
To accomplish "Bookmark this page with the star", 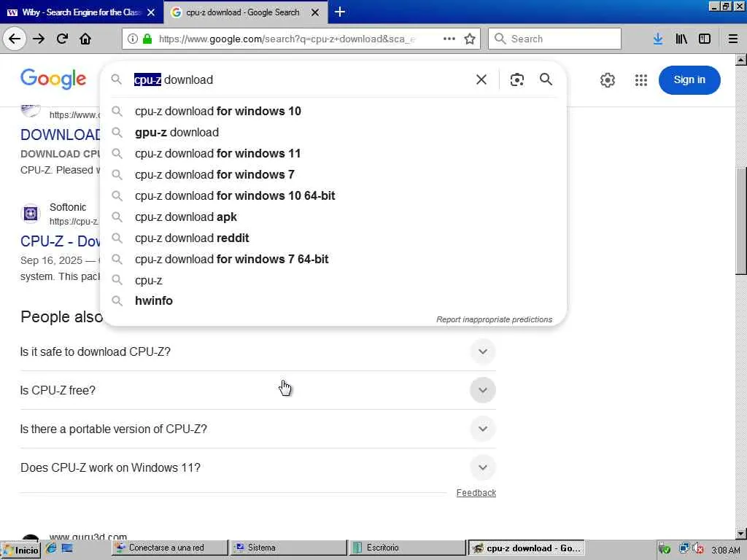I will 470,39.
